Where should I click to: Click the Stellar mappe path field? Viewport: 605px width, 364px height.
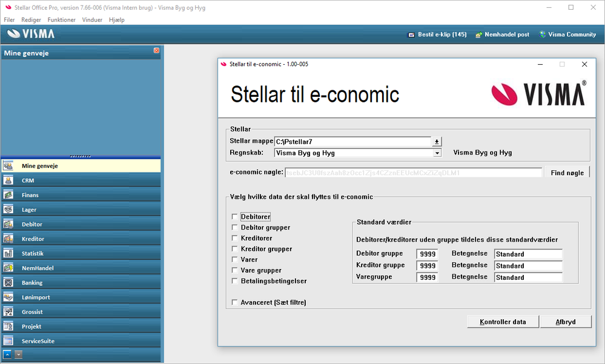352,142
